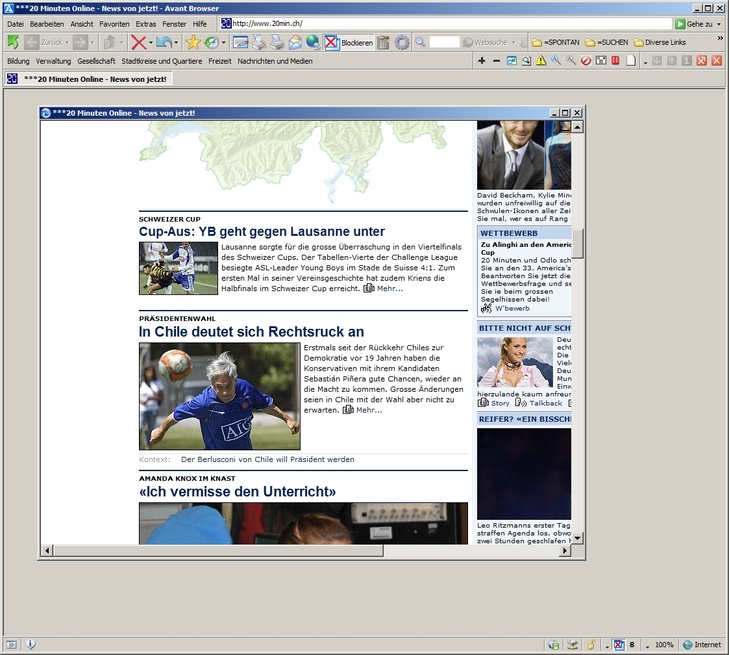Toggle the Blockieren popup blocker button
The height and width of the screenshot is (655, 729).
pyautogui.click(x=349, y=42)
